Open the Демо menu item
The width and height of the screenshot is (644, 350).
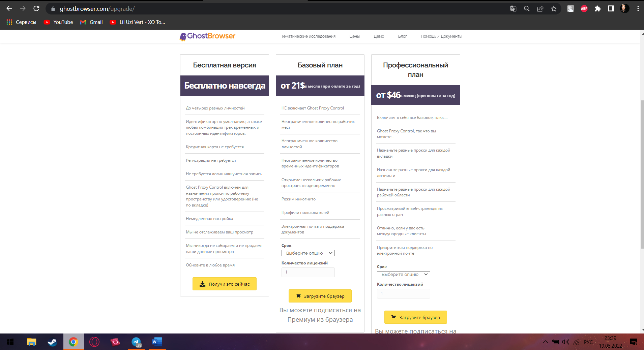coord(379,36)
